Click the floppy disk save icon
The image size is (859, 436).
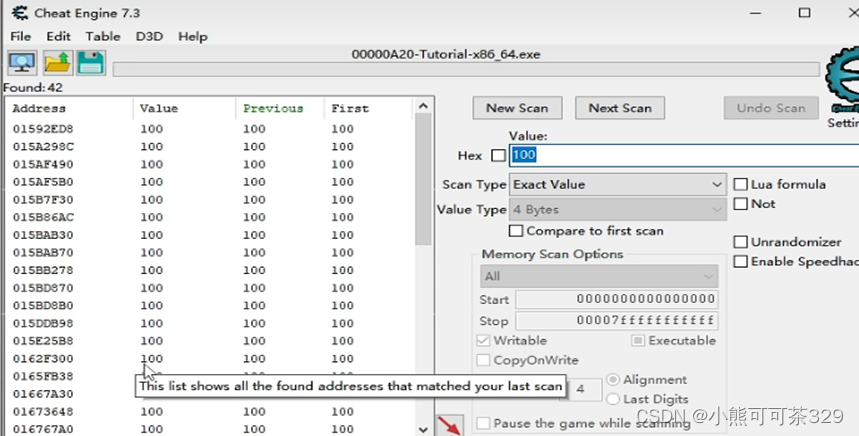[x=91, y=63]
